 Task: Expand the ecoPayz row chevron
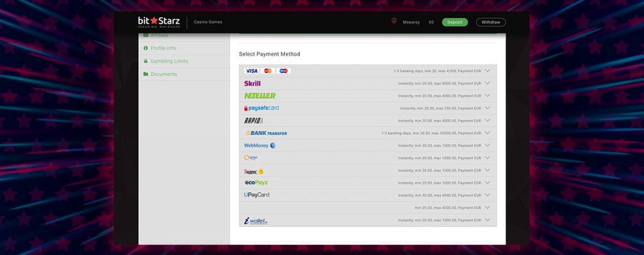(x=487, y=183)
